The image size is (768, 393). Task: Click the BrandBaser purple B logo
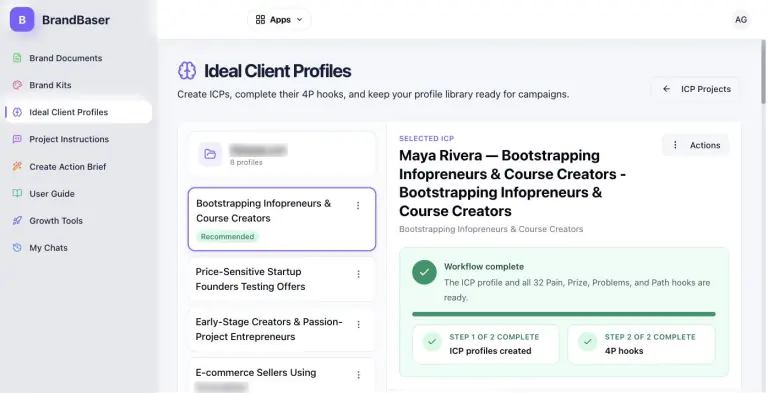click(22, 20)
